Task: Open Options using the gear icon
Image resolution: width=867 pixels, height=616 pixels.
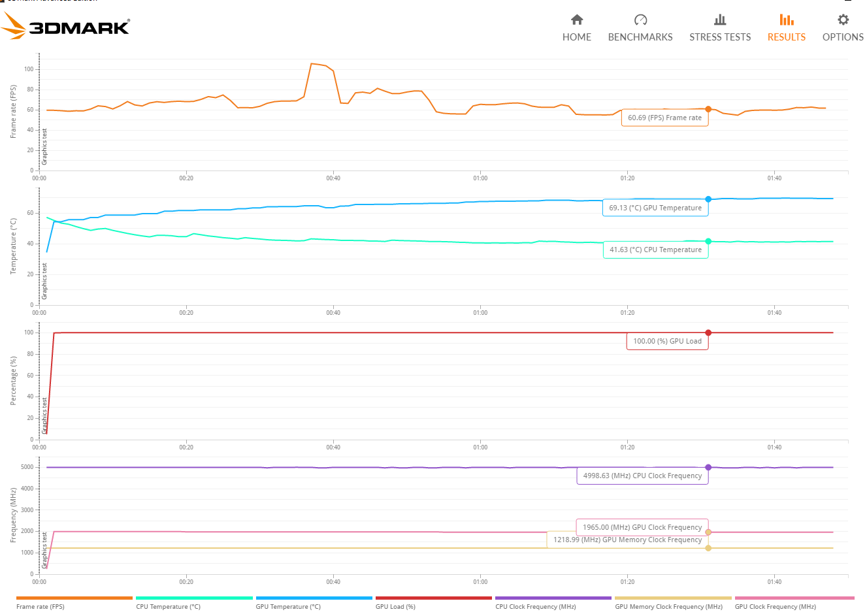Action: pos(843,20)
